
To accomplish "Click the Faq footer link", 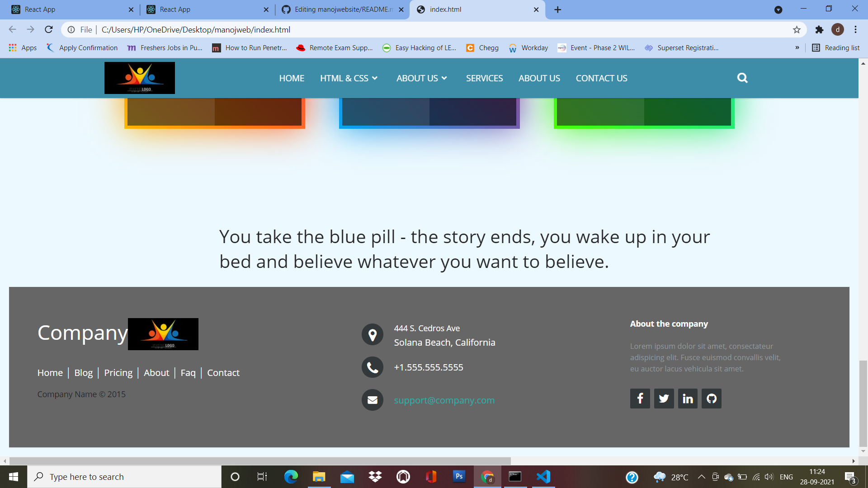I will tap(188, 373).
